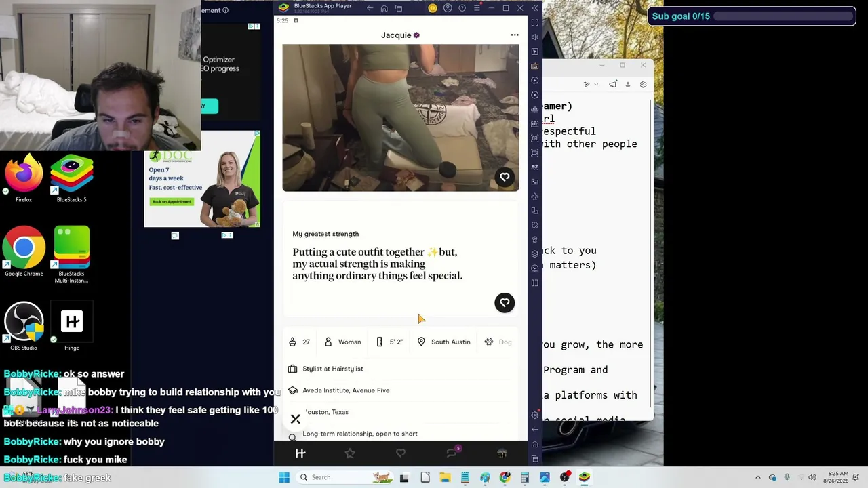This screenshot has height=488, width=868.
Task: Show hidden system tray icons
Action: point(758,477)
